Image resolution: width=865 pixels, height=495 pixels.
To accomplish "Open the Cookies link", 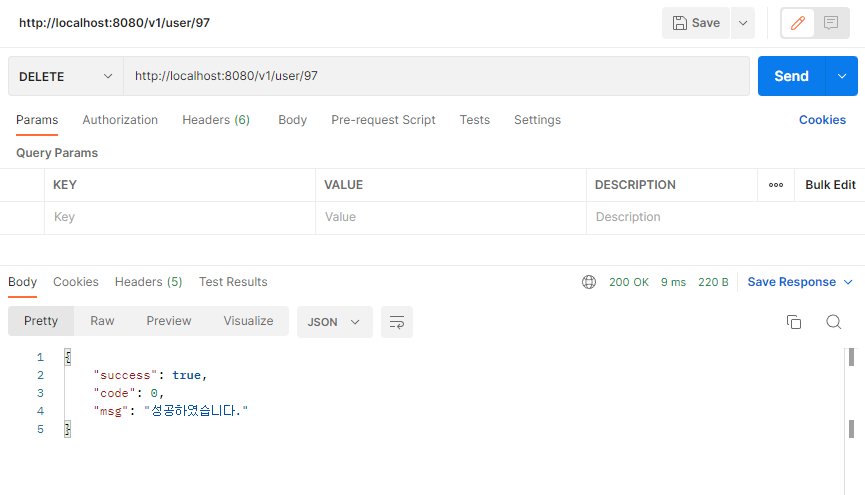I will click(822, 120).
